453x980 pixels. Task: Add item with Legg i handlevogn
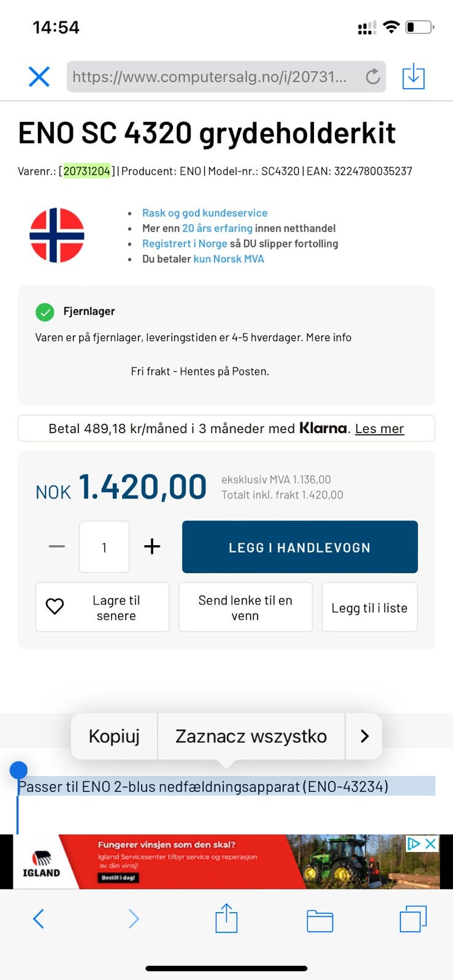[300, 547]
